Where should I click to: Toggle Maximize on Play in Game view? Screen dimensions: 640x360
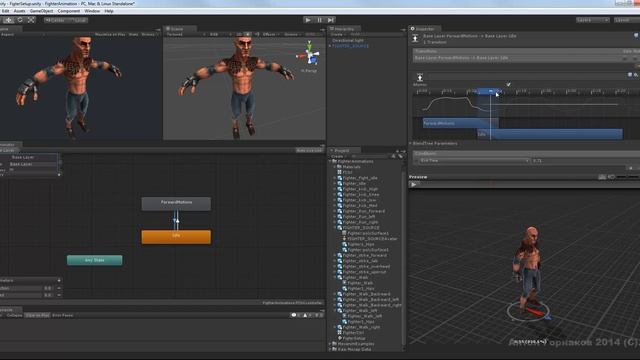[110, 35]
